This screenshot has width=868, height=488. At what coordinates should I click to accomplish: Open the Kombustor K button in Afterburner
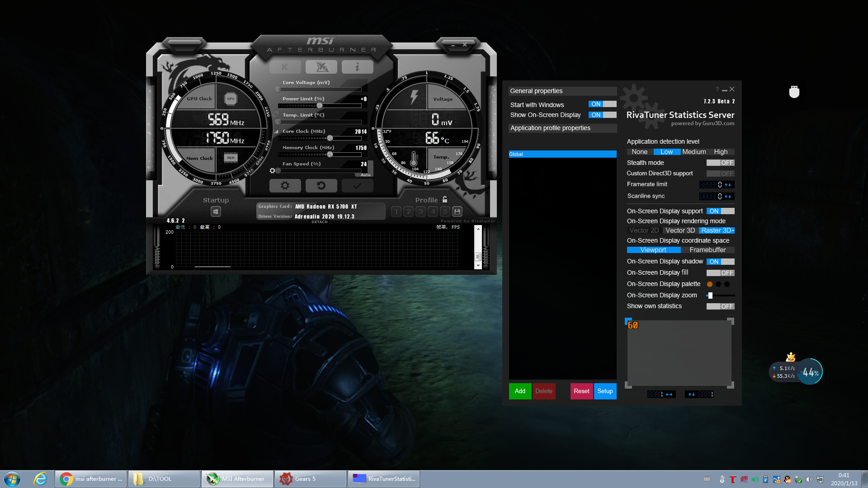pos(285,67)
